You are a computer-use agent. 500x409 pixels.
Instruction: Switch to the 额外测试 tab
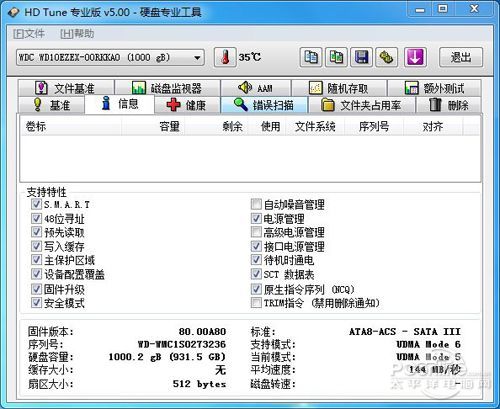[434, 88]
